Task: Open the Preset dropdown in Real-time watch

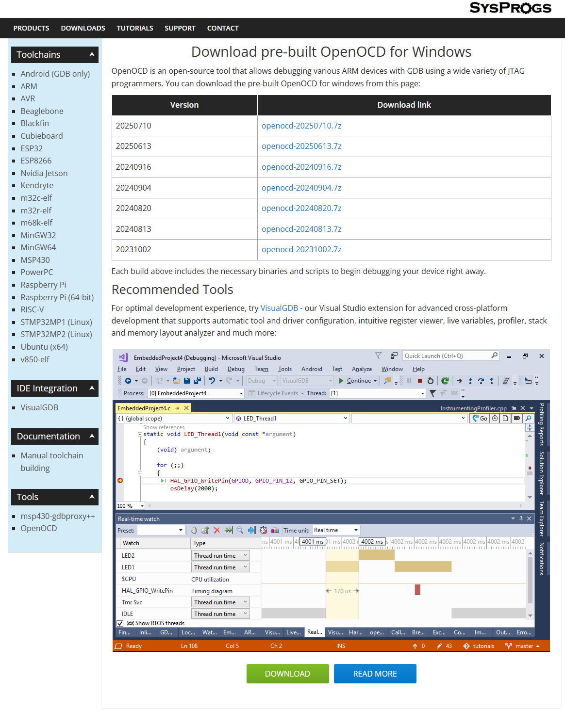Action: [x=160, y=530]
